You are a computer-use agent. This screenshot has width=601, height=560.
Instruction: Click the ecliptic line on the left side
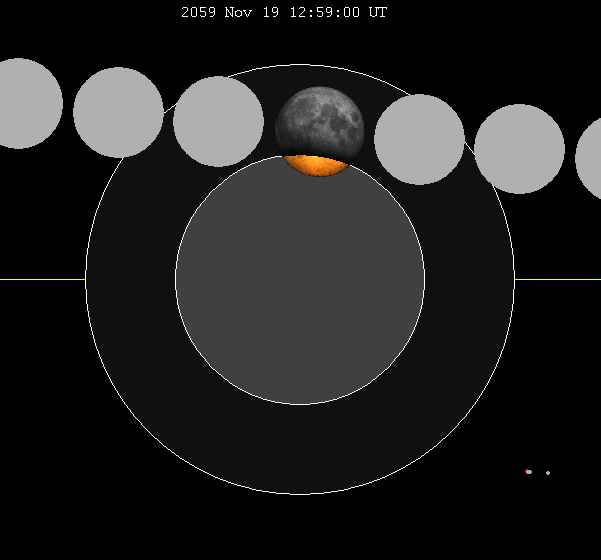pos(40,279)
